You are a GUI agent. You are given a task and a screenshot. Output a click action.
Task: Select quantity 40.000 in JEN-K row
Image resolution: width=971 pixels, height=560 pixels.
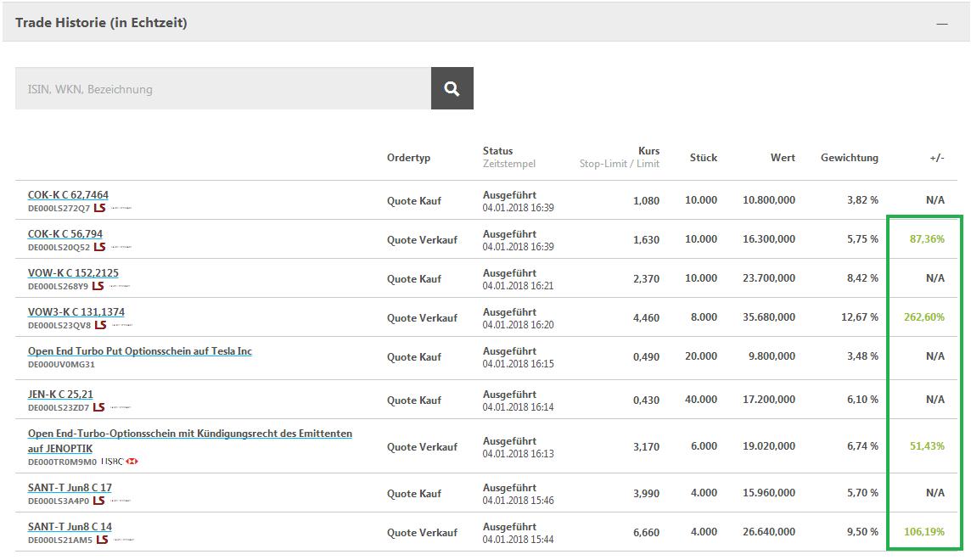[701, 399]
